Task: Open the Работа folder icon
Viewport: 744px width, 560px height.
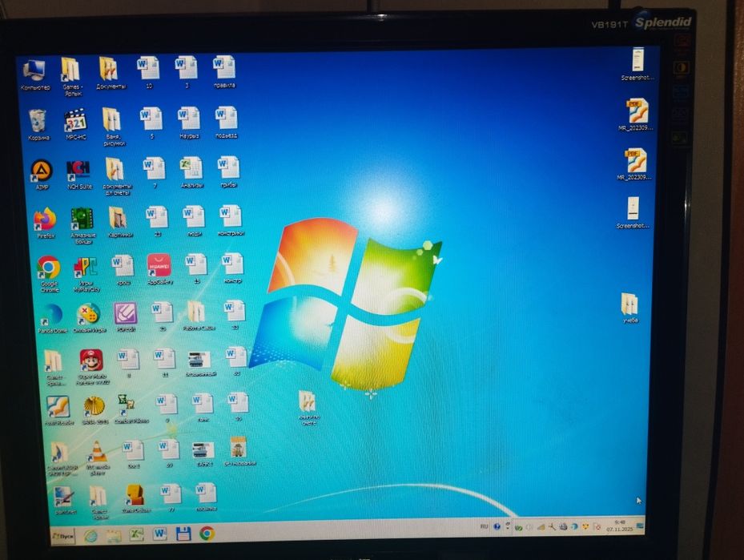Action: (197, 316)
